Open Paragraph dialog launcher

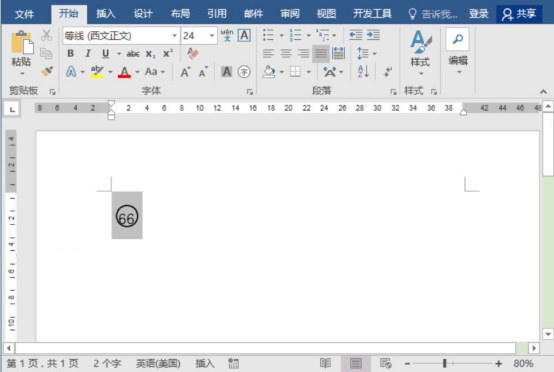[393, 92]
